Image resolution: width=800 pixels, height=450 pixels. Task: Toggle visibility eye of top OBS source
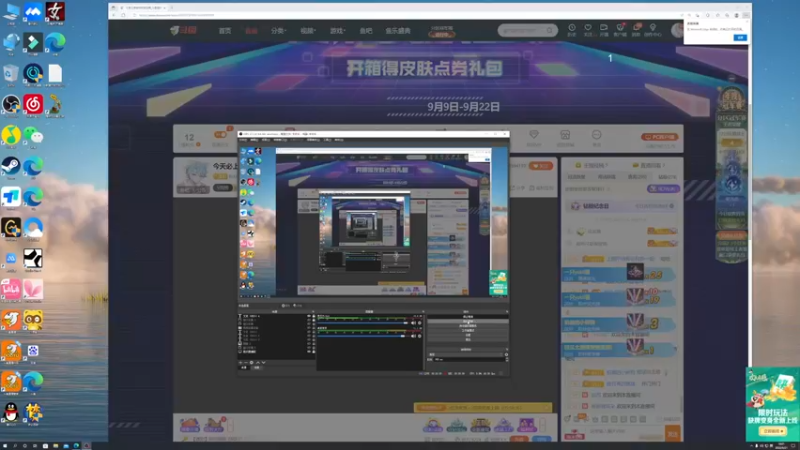[309, 316]
